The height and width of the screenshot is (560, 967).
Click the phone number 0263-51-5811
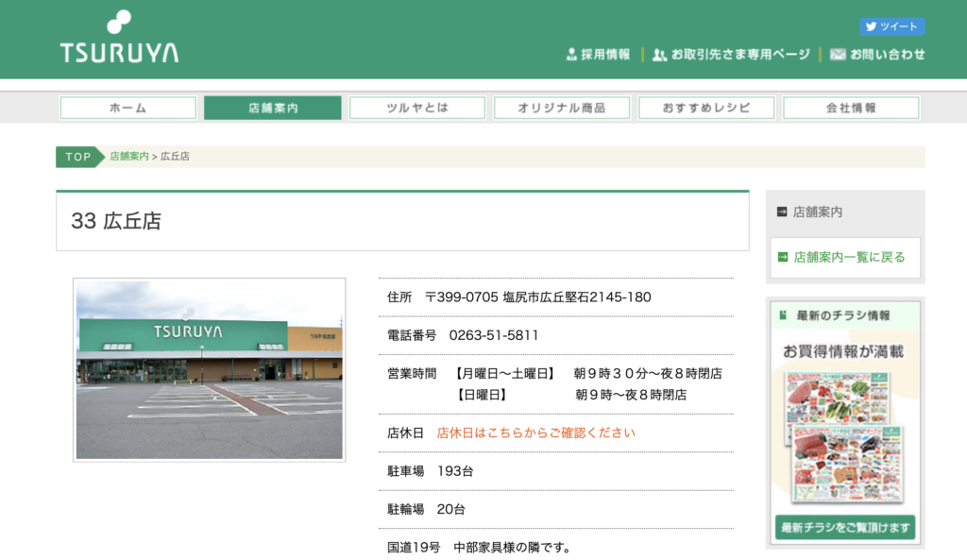(493, 335)
